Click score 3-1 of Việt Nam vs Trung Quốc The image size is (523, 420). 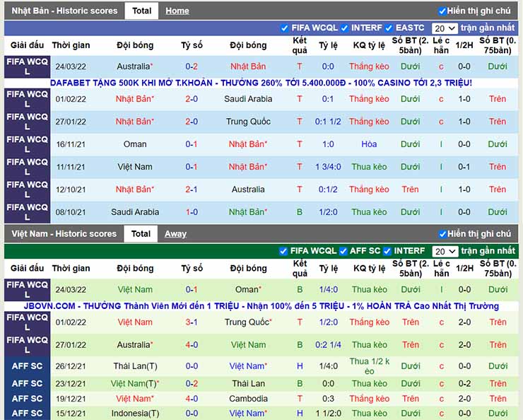point(192,322)
